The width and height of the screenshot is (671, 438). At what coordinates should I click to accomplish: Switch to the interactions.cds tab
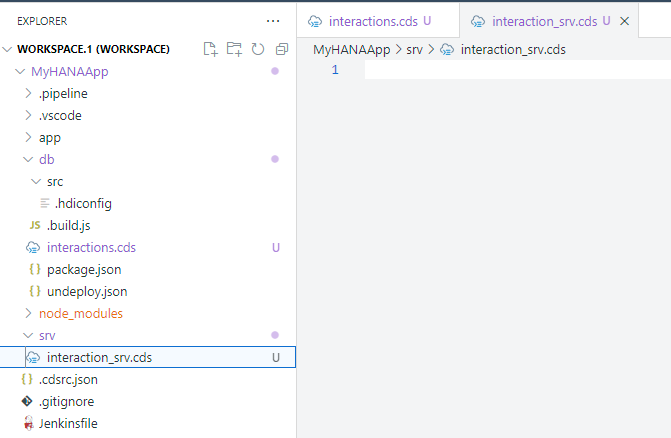pos(378,21)
